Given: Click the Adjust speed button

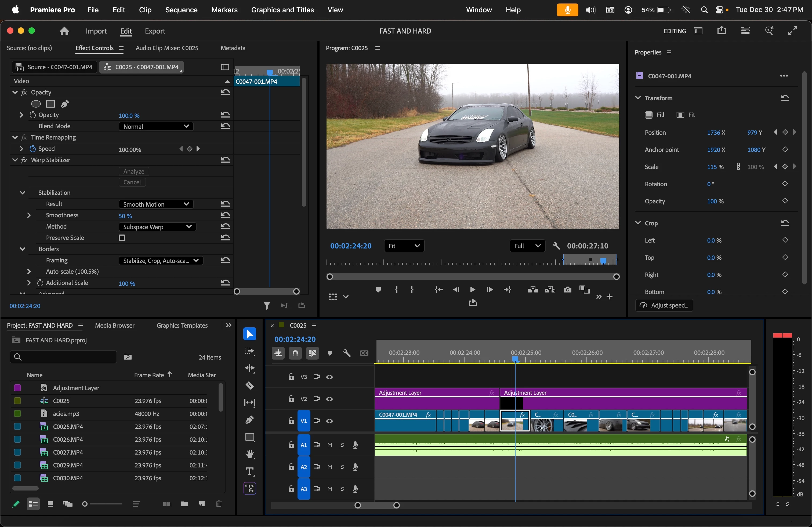Looking at the screenshot, I should (664, 305).
